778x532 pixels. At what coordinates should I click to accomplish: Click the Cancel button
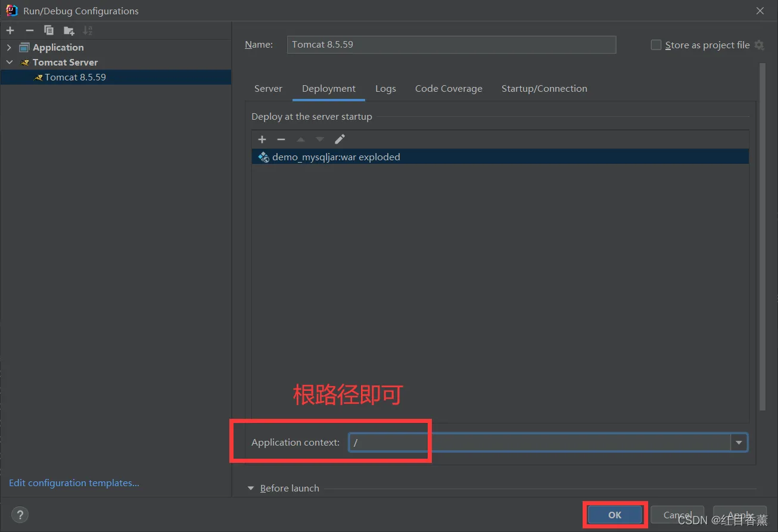pos(678,515)
